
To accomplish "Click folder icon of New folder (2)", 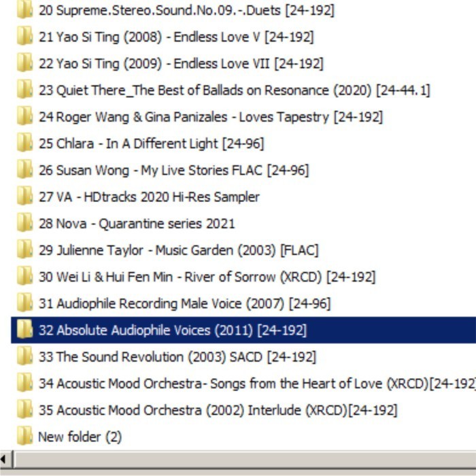I will (24, 437).
